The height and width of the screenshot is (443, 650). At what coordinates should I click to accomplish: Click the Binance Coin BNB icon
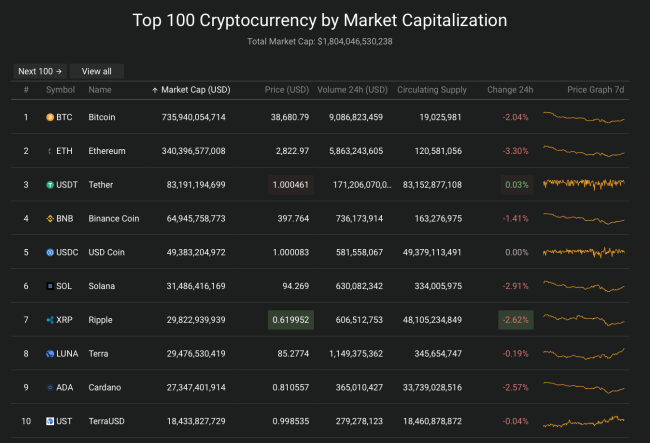[50, 219]
